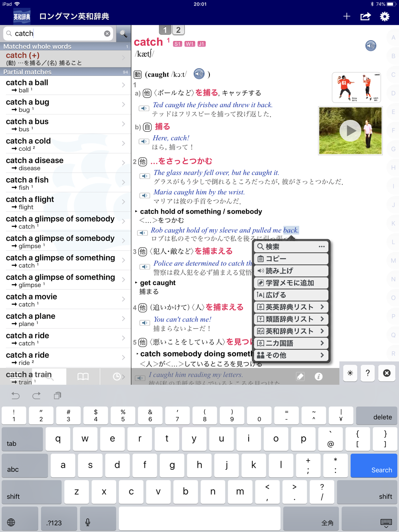399x532 pixels.
Task: Close the wildcard bar with the X button
Action: coord(387,373)
